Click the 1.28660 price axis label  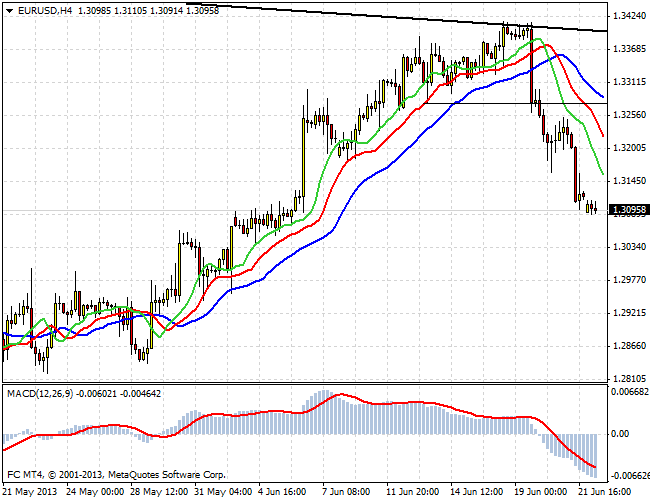629,345
